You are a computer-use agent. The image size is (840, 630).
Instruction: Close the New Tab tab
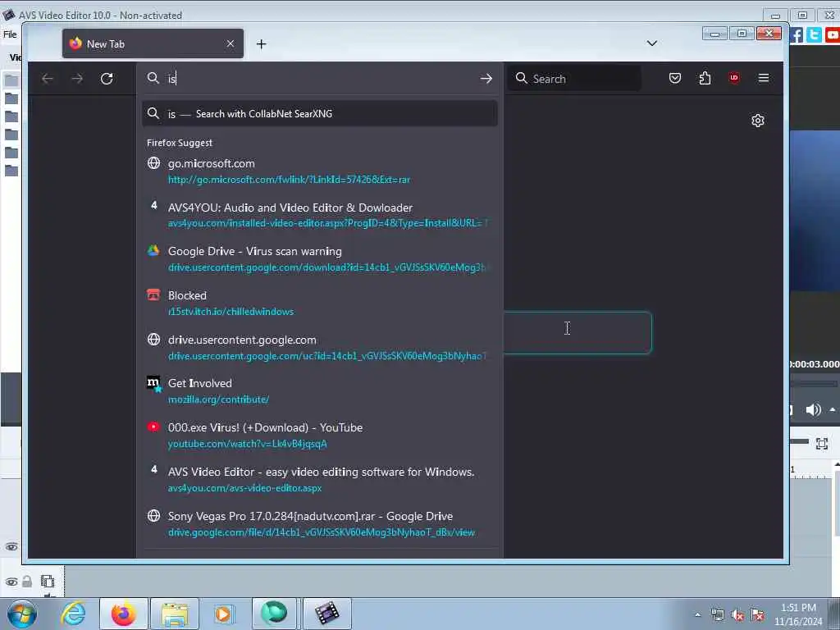[x=231, y=43]
